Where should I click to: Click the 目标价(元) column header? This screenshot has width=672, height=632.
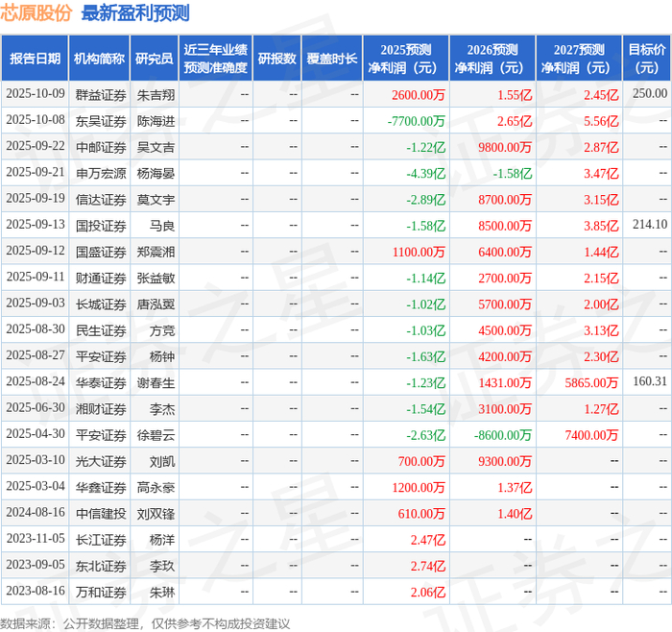(646, 59)
